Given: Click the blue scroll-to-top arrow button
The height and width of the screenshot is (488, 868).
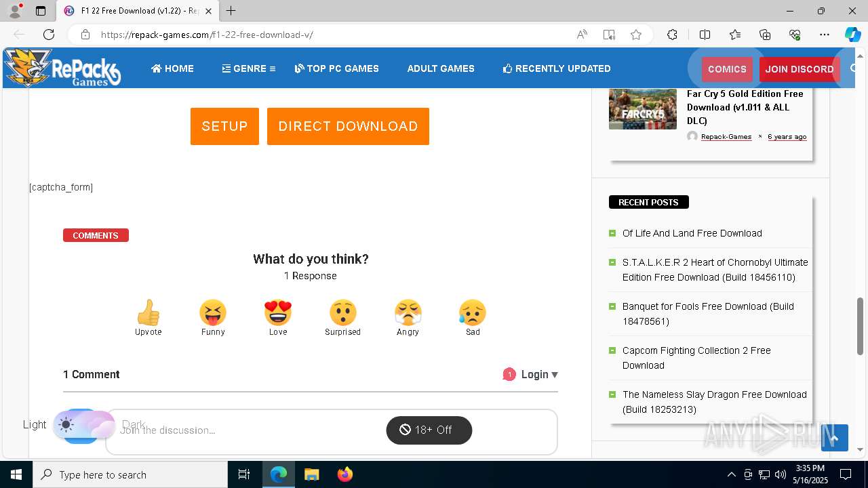Looking at the screenshot, I should [x=835, y=438].
